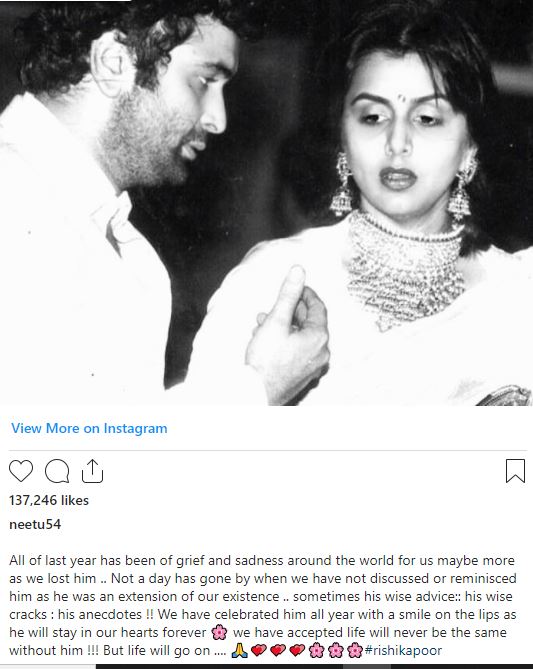533x669 pixels.
Task: Open comments via the speech bubble icon
Action: pyautogui.click(x=57, y=471)
